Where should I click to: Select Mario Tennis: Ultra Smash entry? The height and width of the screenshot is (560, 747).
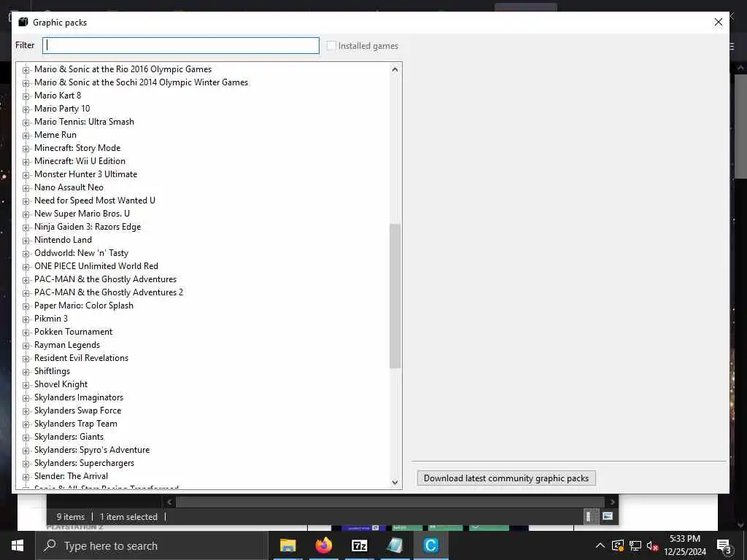pyautogui.click(x=84, y=122)
